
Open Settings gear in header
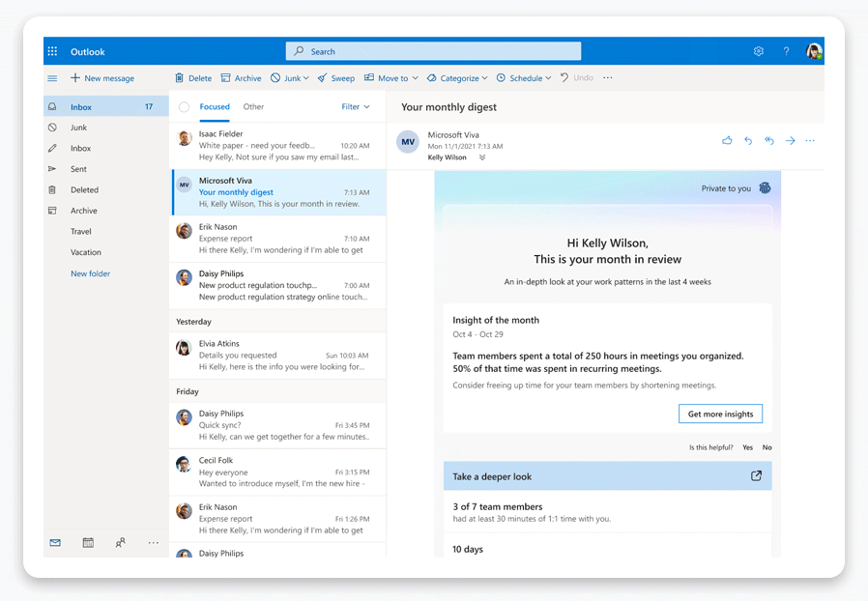click(x=759, y=51)
